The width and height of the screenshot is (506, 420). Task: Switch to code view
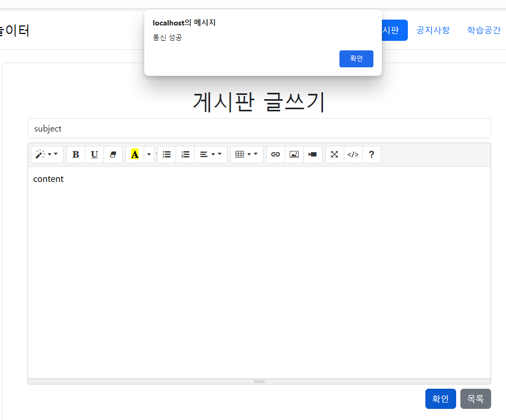pyautogui.click(x=353, y=154)
